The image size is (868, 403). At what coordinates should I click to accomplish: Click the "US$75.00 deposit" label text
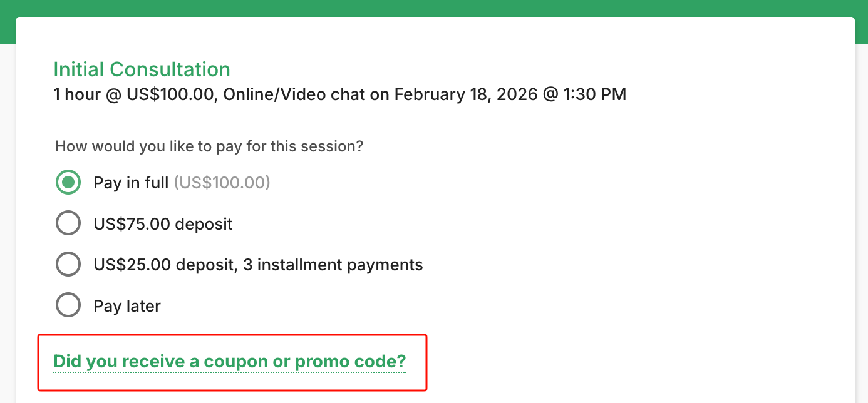click(x=163, y=224)
